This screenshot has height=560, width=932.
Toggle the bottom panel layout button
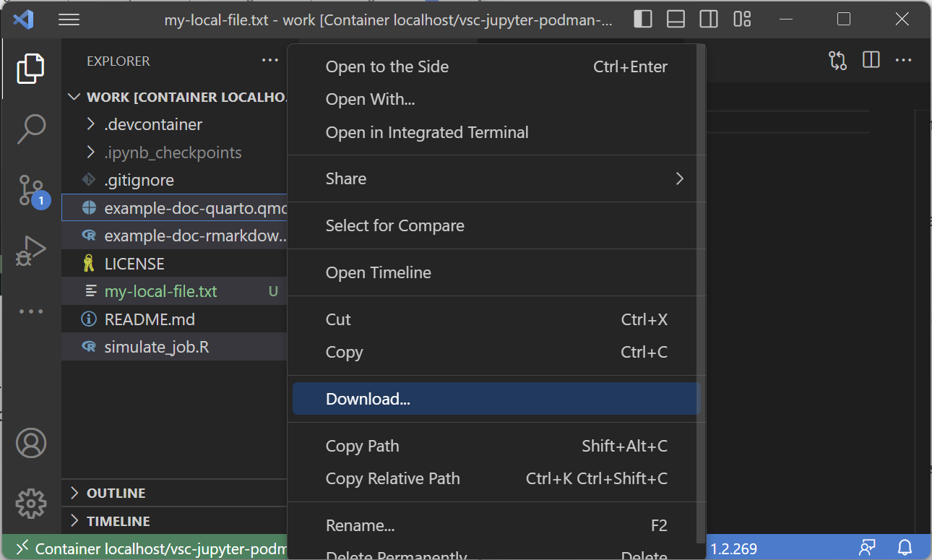(x=676, y=20)
